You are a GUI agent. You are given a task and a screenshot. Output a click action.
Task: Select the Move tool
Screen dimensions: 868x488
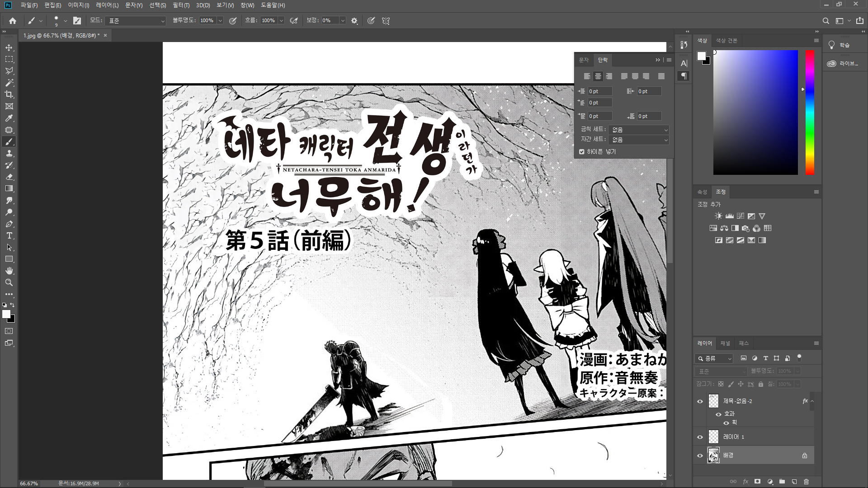[9, 47]
